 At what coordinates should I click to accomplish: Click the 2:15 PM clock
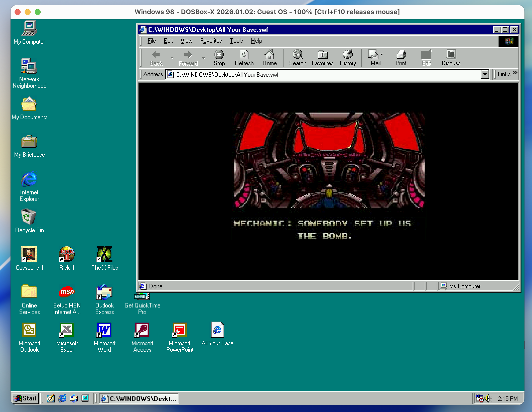[x=508, y=399]
